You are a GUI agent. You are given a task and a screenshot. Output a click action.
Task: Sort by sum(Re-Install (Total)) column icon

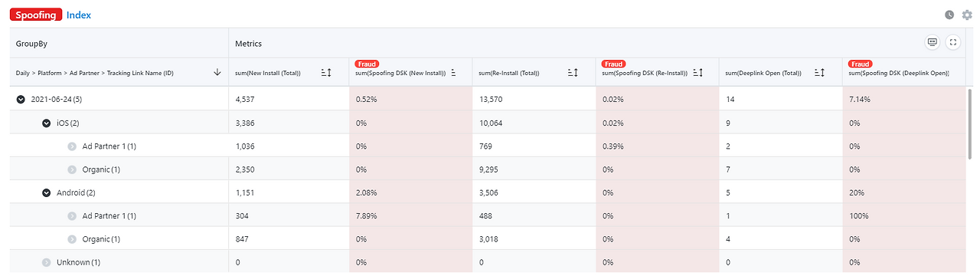(573, 73)
